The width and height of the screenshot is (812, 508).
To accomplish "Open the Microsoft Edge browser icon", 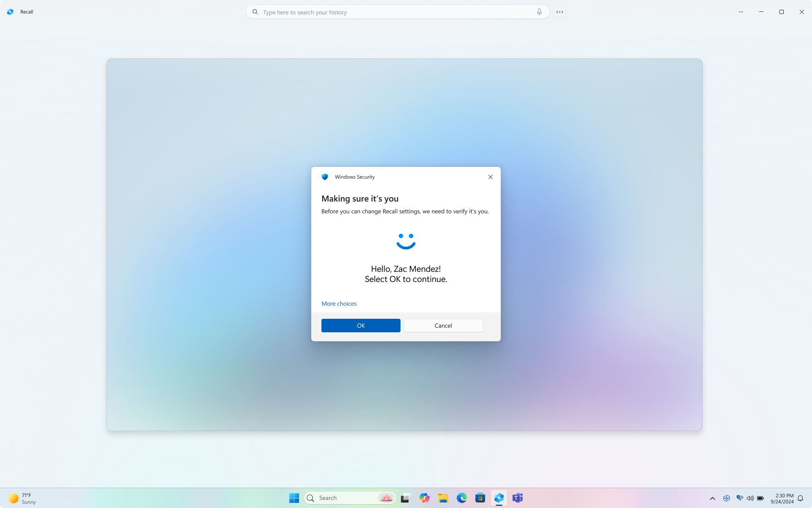I will (x=461, y=498).
